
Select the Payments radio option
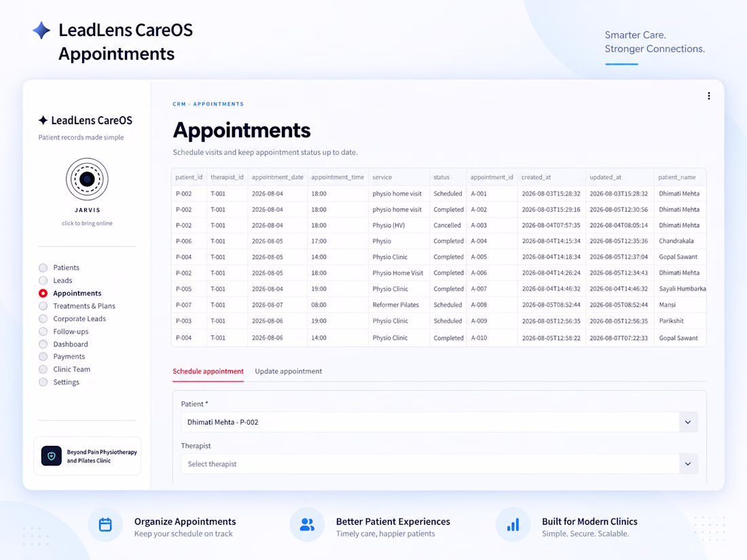[43, 356]
